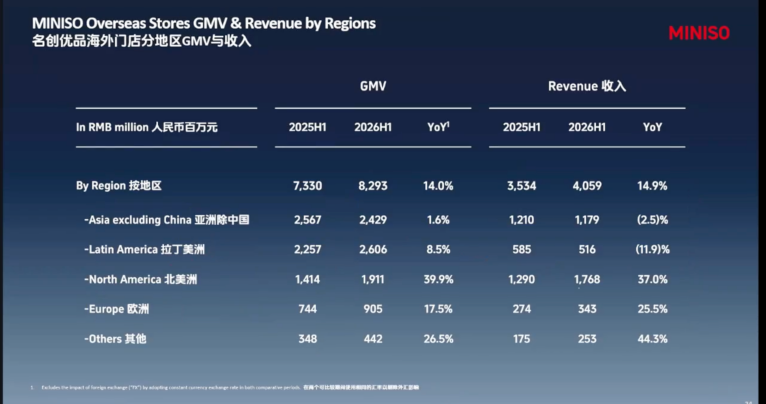Select the 'By Region 按地区' row label
The height and width of the screenshot is (404, 766).
coord(119,186)
